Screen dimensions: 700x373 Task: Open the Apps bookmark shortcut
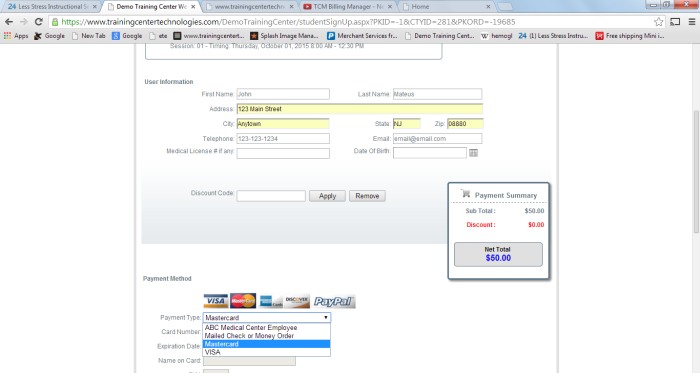coord(16,36)
